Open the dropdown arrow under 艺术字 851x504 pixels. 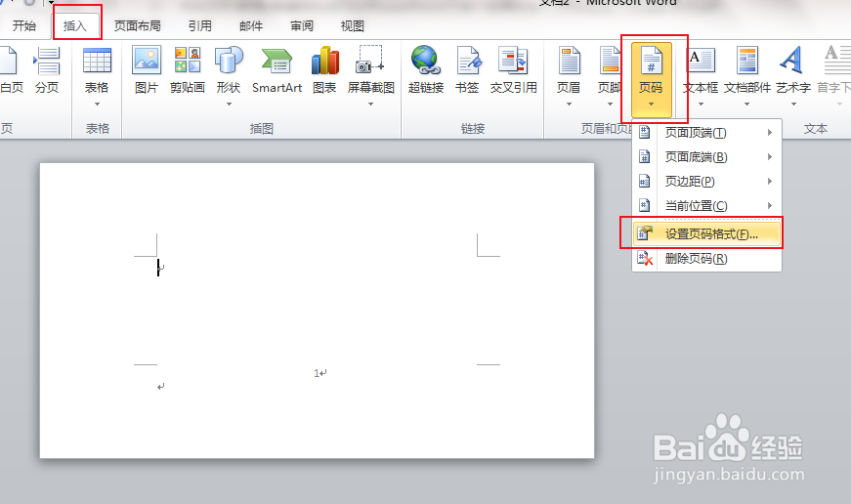tap(793, 104)
